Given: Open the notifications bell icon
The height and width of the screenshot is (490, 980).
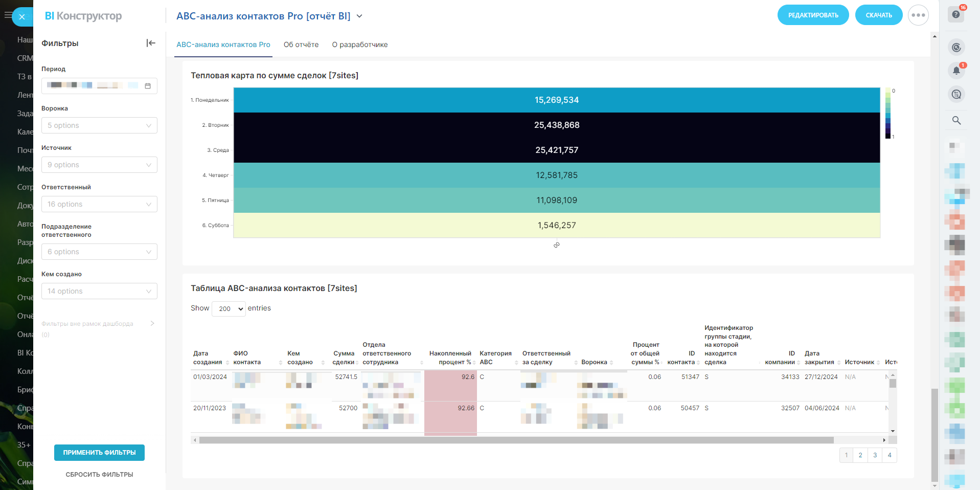Looking at the screenshot, I should tap(956, 71).
